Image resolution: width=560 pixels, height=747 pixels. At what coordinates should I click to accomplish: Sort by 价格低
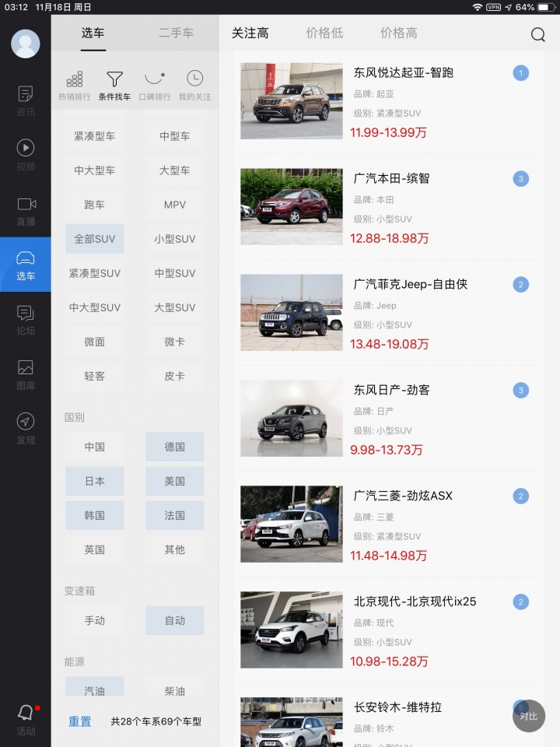324,33
